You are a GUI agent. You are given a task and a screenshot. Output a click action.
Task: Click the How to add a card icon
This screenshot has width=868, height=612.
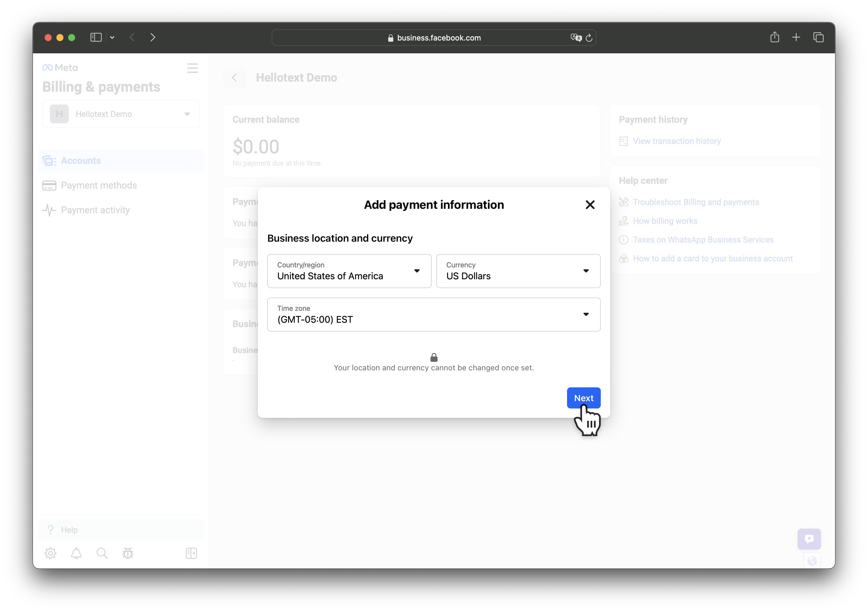tap(623, 258)
